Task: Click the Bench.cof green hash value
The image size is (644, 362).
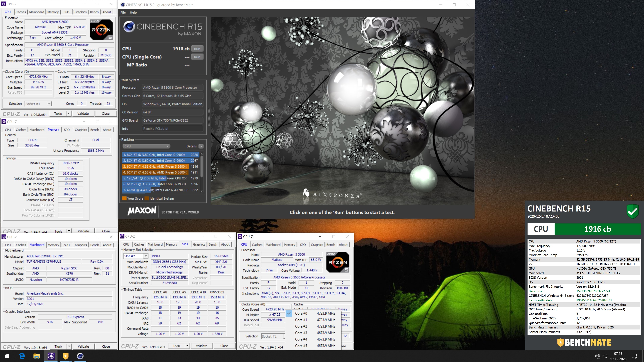Action: (593, 291)
